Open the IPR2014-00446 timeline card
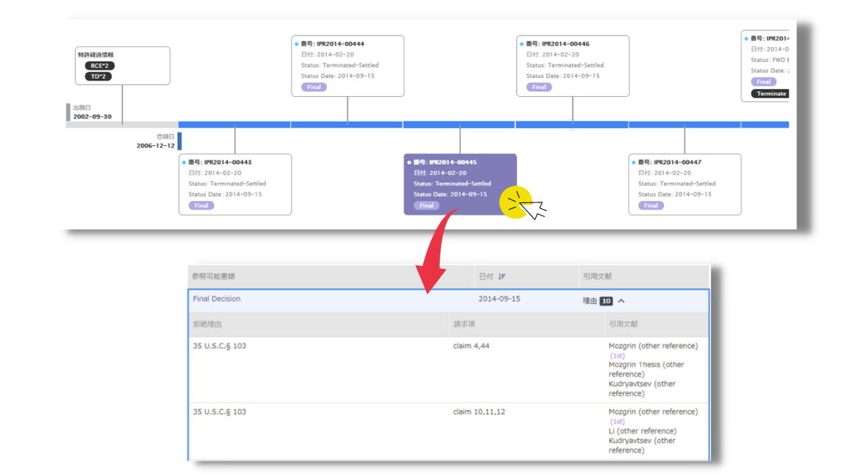Viewport: 868px width, 475px height. pos(572,66)
